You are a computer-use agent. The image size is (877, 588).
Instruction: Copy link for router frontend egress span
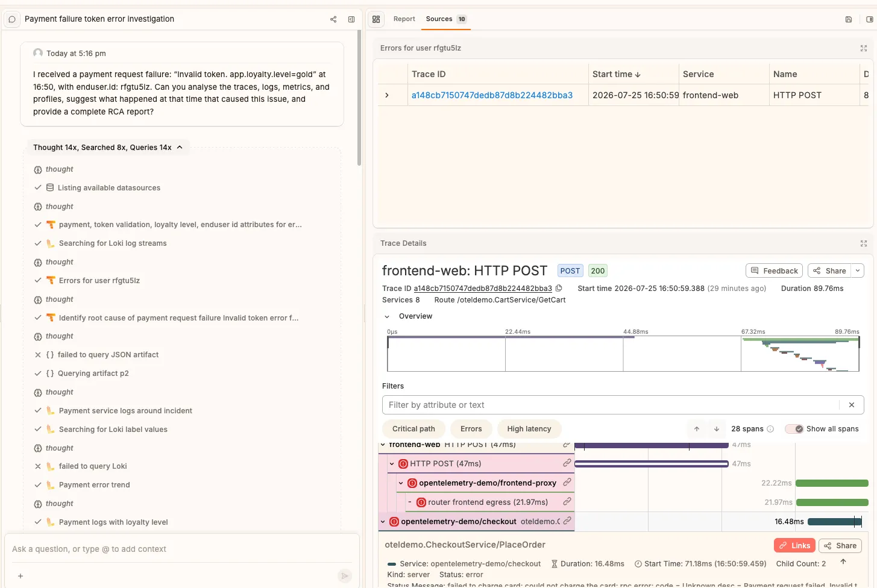pos(567,502)
